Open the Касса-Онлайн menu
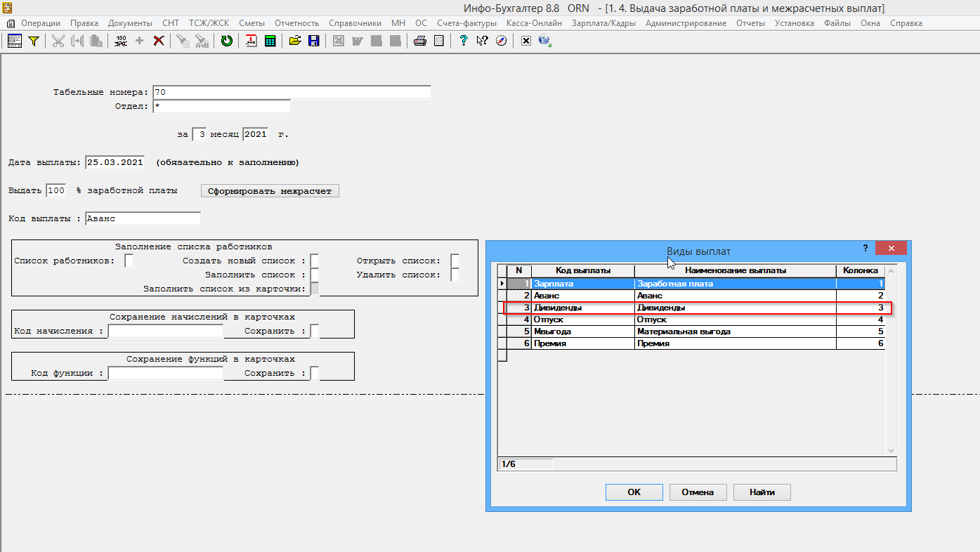 click(x=534, y=23)
